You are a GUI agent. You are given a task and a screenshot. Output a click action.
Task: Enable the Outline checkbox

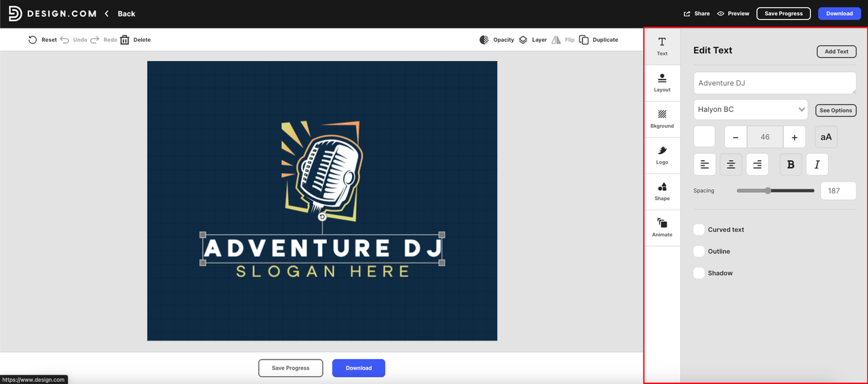click(x=699, y=252)
